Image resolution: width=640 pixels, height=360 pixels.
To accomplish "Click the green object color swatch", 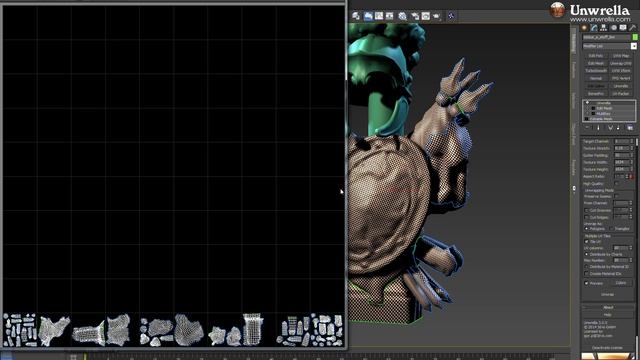I will pyautogui.click(x=635, y=37).
